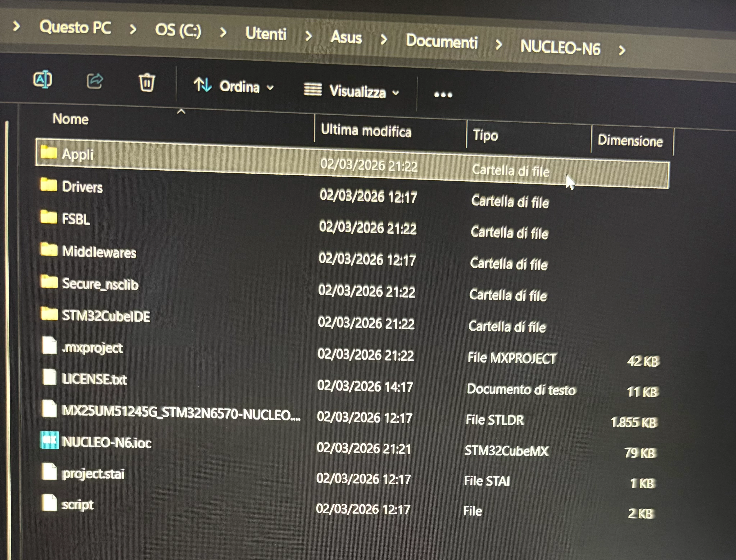
Task: Navigate to Documenti in the path
Action: pos(442,42)
